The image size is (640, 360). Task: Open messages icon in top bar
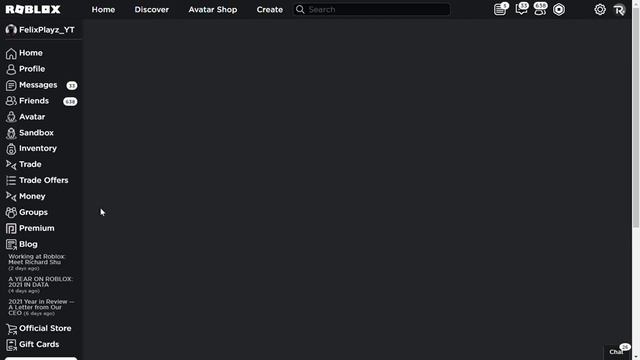tap(521, 9)
